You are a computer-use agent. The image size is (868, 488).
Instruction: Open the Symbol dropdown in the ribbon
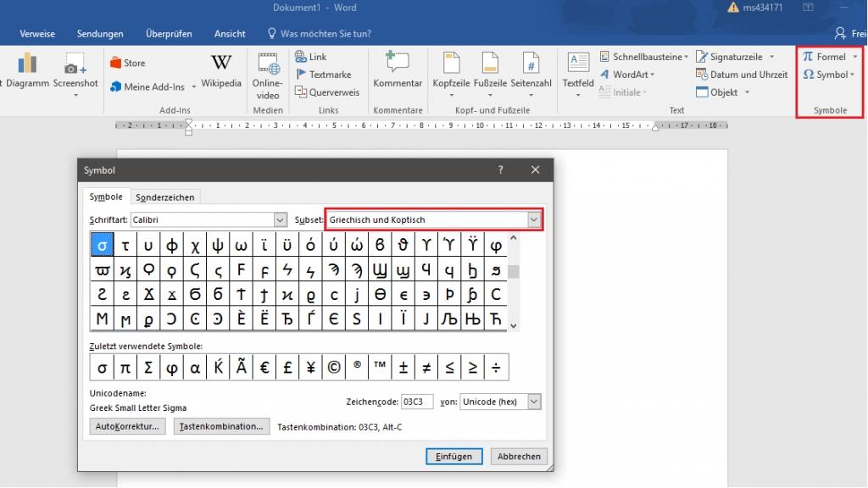830,75
